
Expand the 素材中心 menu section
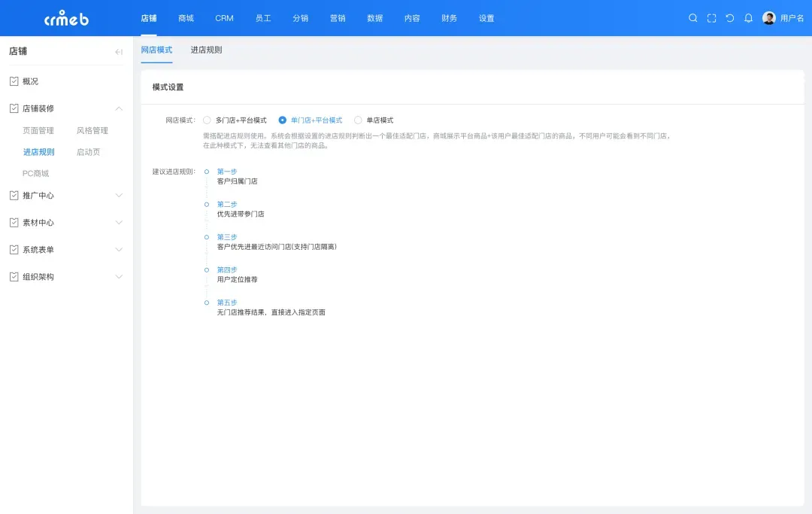[119, 222]
